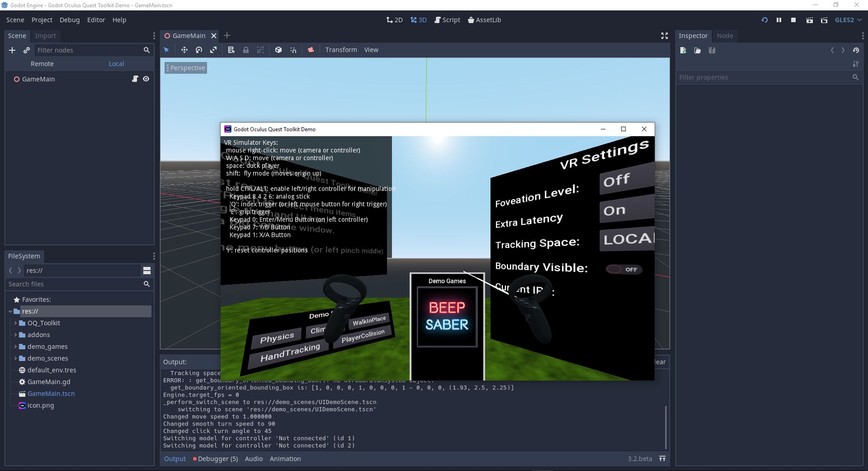Click the Play Custom Scene icon

[x=824, y=20]
